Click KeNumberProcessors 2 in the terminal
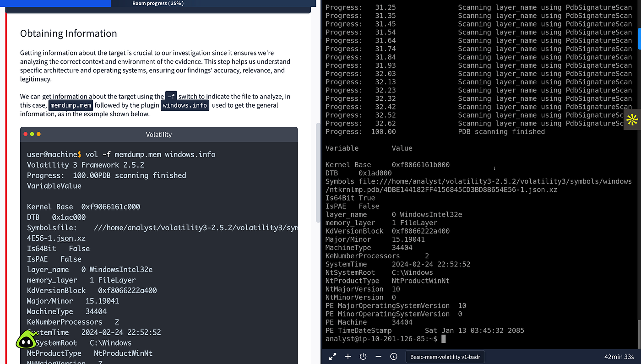The height and width of the screenshot is (364, 641). click(377, 256)
